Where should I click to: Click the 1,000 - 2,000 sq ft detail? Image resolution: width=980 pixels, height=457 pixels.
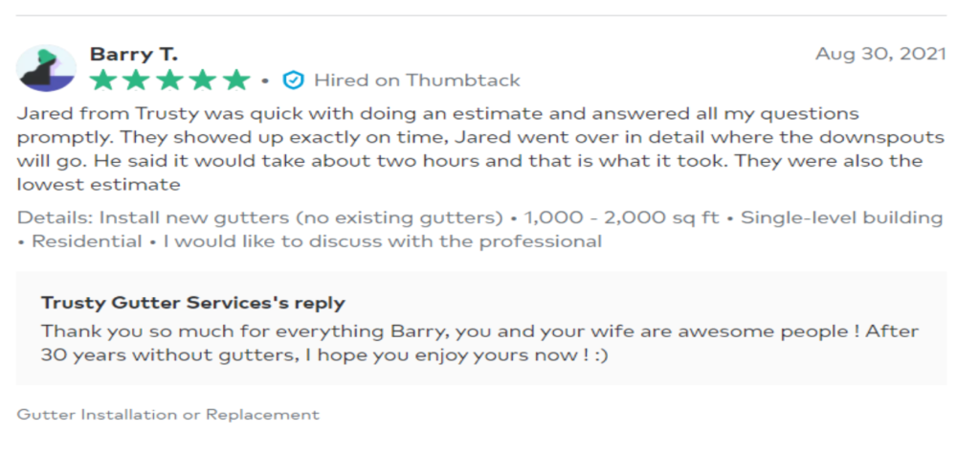(621, 217)
